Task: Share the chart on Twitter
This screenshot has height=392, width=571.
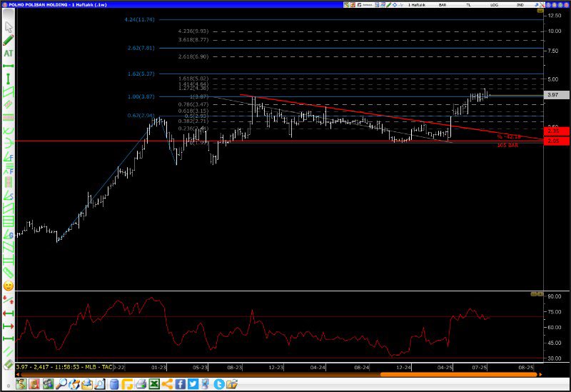Action: point(193,384)
